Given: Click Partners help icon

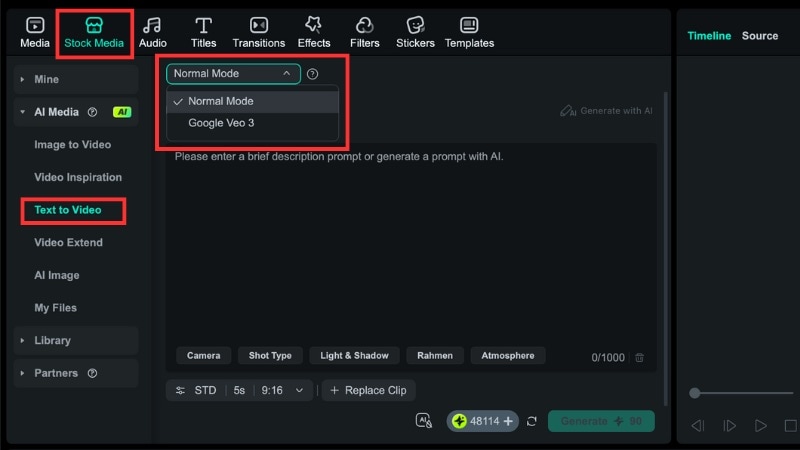Looking at the screenshot, I should pos(92,373).
